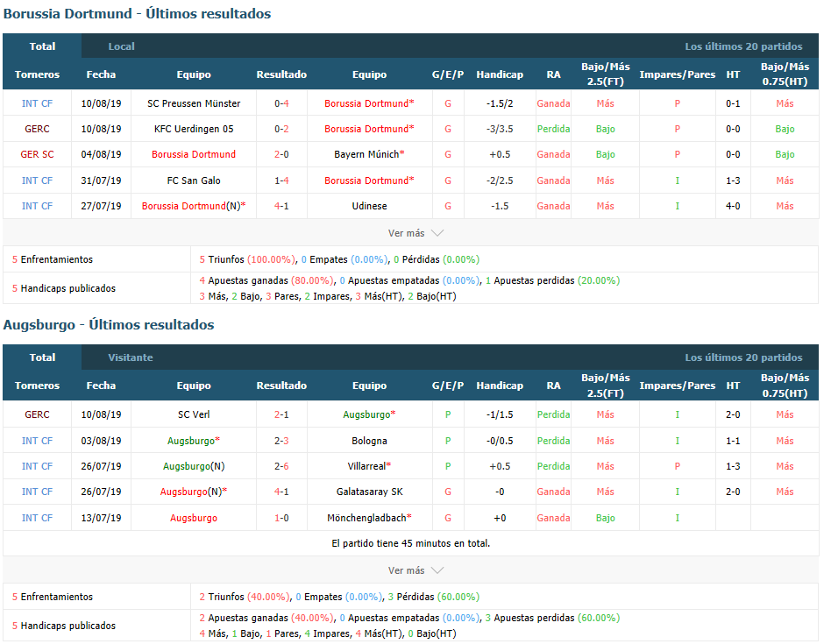Click the GER SC tournament link
Screen dimensions: 831x644
pos(37,154)
